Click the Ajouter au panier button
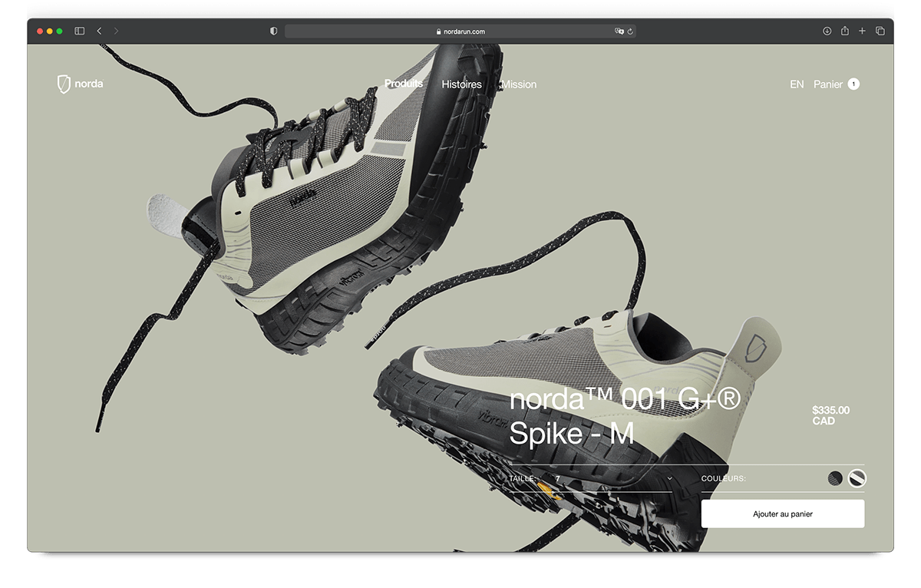Image resolution: width=921 pixels, height=588 pixels. [x=783, y=513]
